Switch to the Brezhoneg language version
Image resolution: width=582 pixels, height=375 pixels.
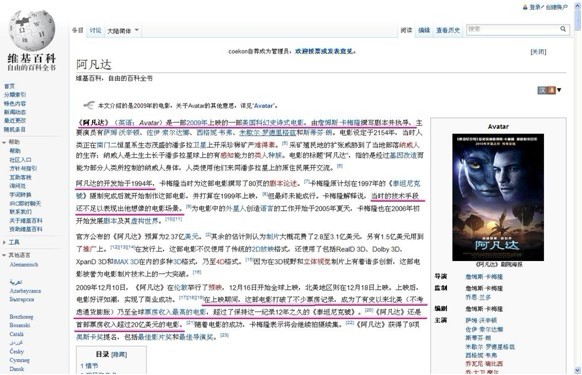tap(21, 317)
